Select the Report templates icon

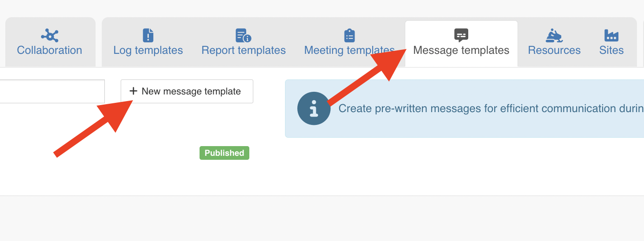click(x=243, y=35)
